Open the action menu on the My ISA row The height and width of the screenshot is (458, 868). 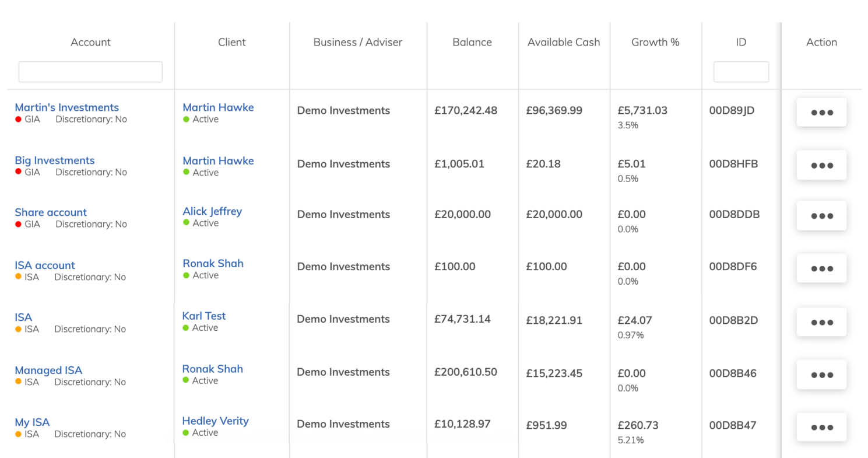[x=821, y=426]
